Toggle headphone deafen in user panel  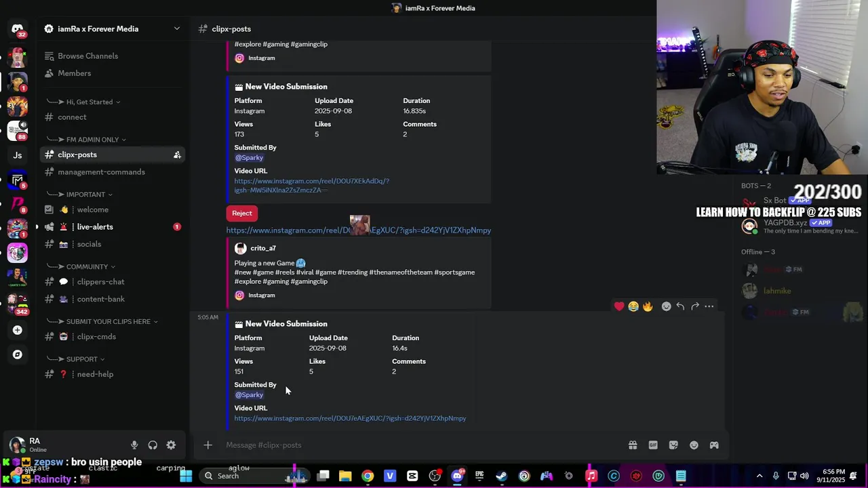[x=153, y=445]
